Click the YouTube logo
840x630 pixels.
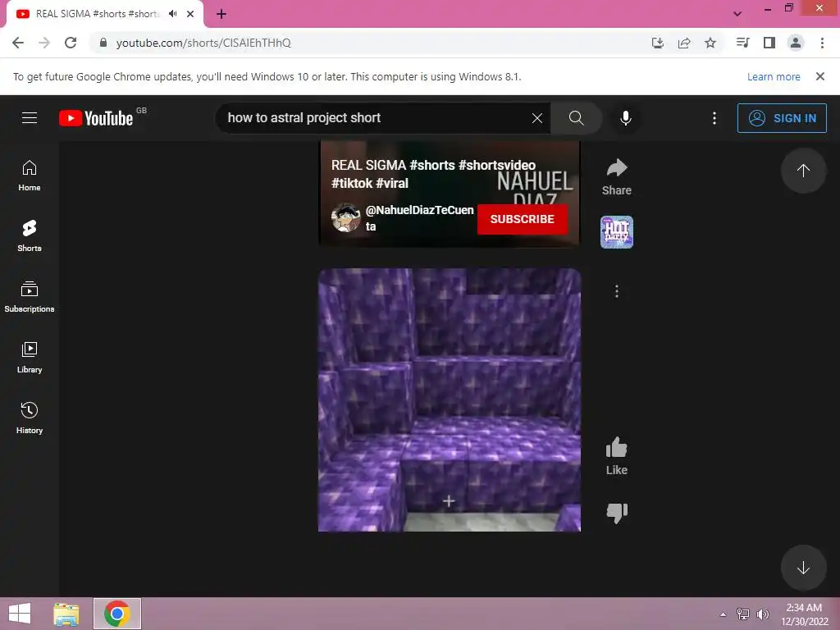96,118
